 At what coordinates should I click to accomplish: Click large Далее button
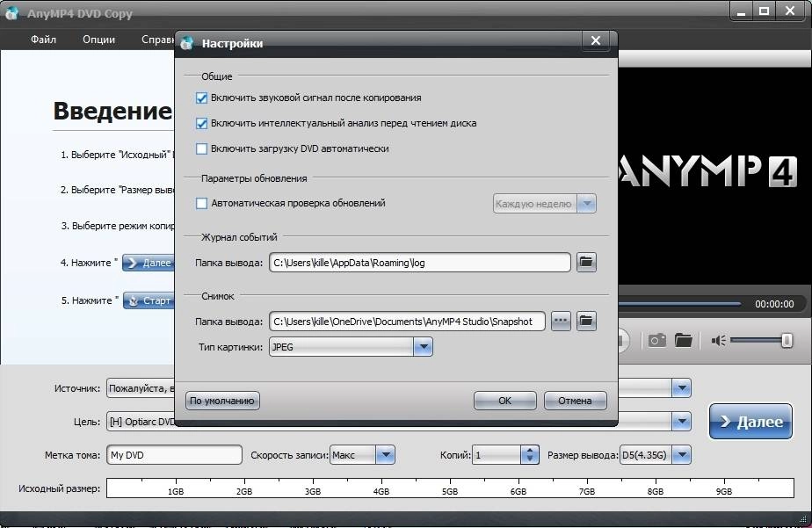(x=750, y=422)
